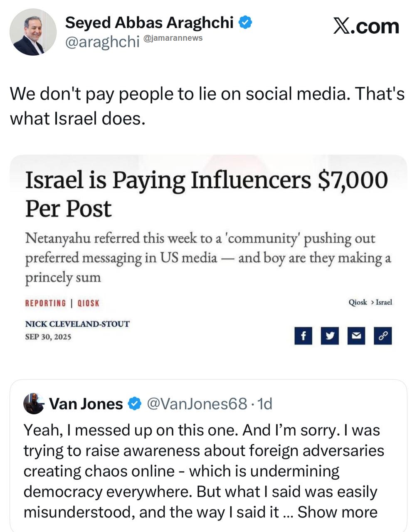The height and width of the screenshot is (532, 417).
Task: Open Seyed Abbas Araghchi's profile picture
Action: (33, 32)
